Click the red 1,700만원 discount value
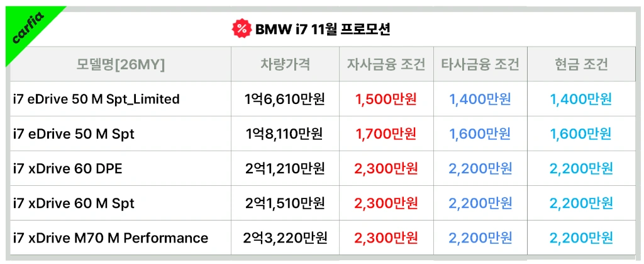 [x=386, y=134]
